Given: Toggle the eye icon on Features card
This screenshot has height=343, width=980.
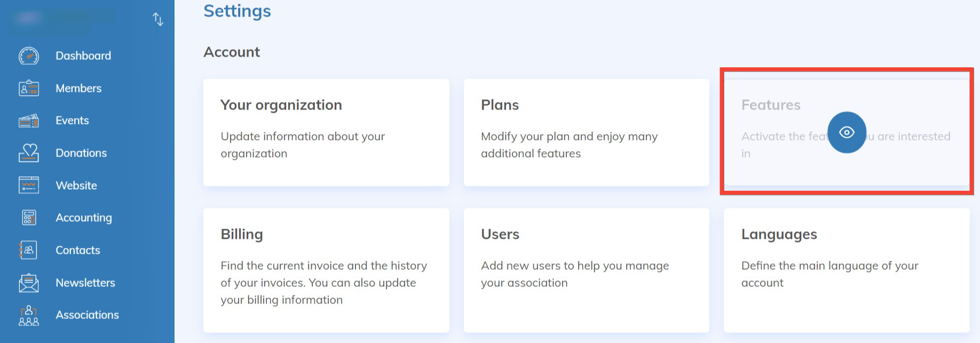Looking at the screenshot, I should tap(847, 132).
